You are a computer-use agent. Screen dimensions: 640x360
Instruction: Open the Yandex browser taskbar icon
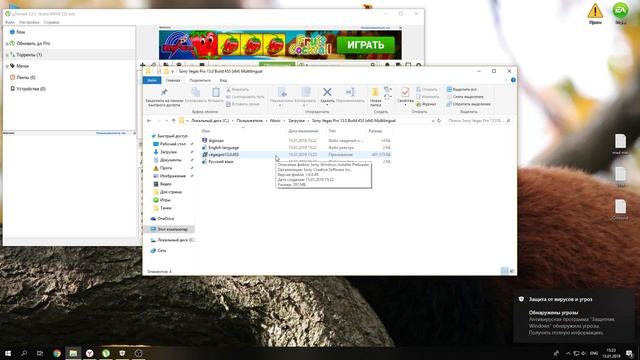click(89, 353)
